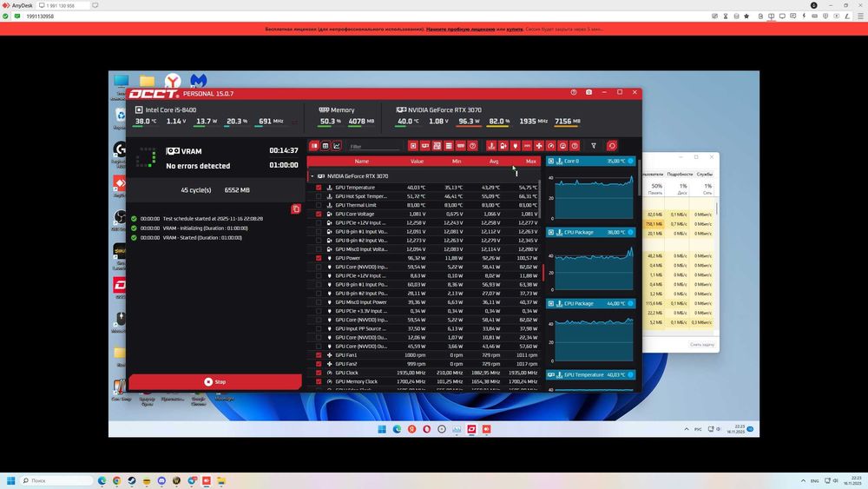Viewport: 868px width, 489px height.
Task: Check GPU Thermal Limit checkbox
Action: pos(319,205)
